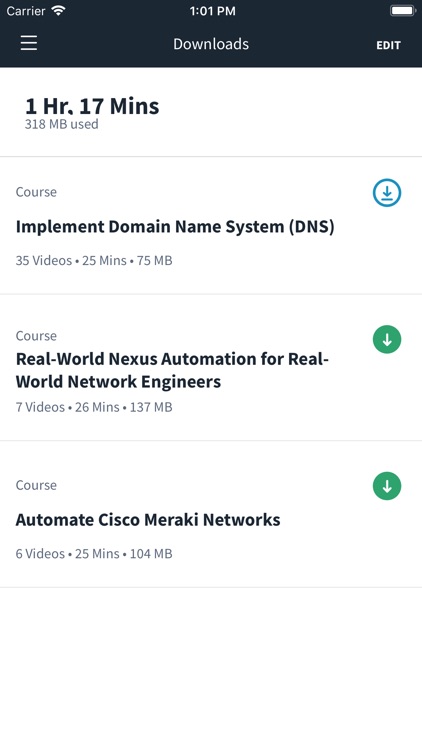This screenshot has height=750, width=422.
Task: Tap the blue download icon for DNS course
Action: point(387,193)
